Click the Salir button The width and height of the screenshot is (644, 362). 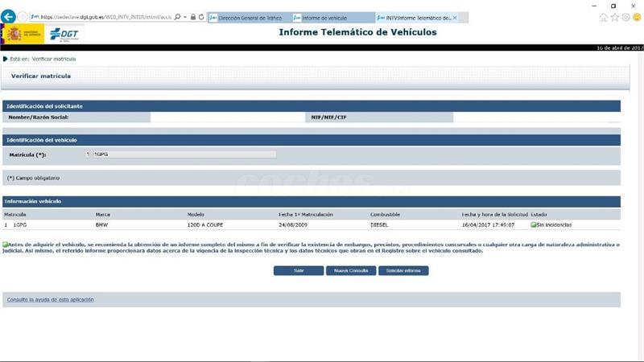coord(298,271)
